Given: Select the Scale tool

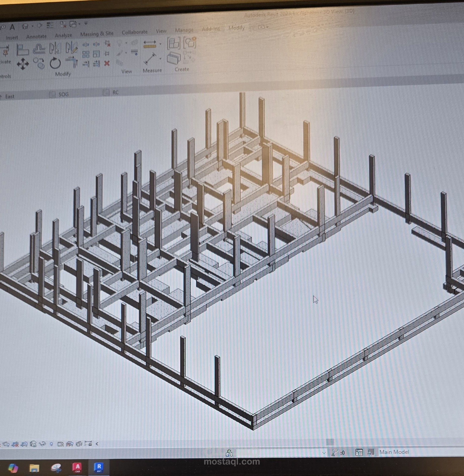Looking at the screenshot, I should click(x=96, y=54).
